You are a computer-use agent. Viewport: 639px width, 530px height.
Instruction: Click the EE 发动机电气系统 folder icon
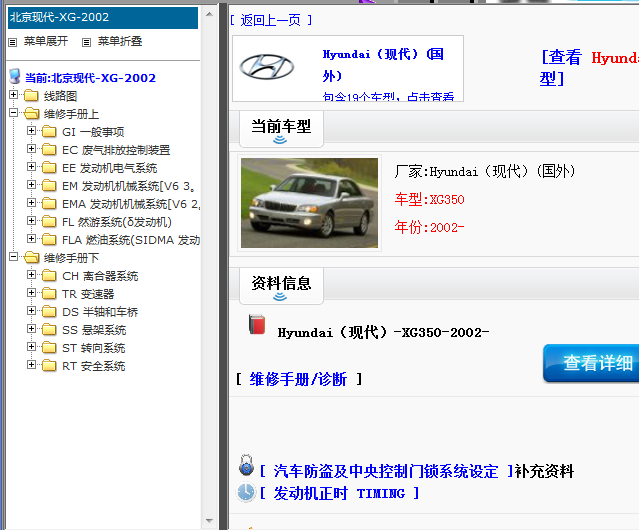pos(49,167)
